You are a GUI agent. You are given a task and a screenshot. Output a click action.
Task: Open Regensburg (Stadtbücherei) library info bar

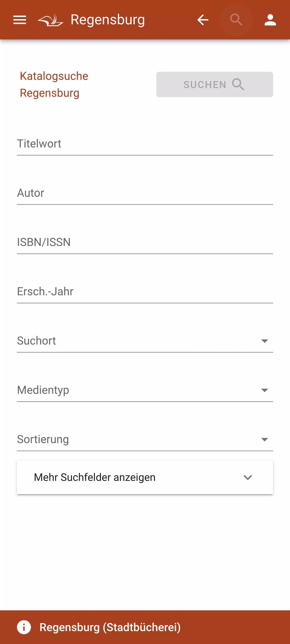[x=110, y=627]
